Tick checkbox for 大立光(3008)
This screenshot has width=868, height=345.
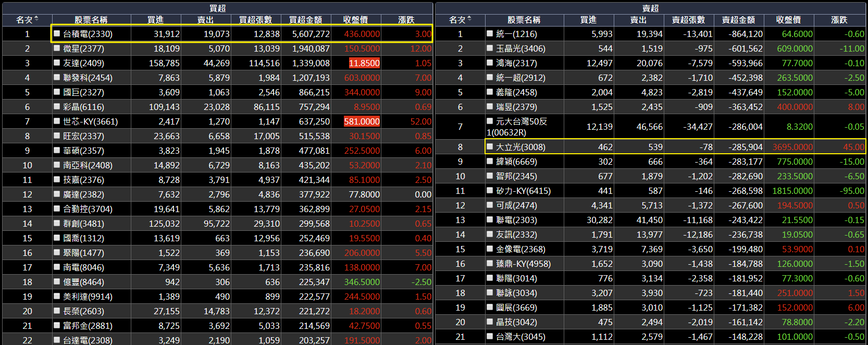[490, 146]
